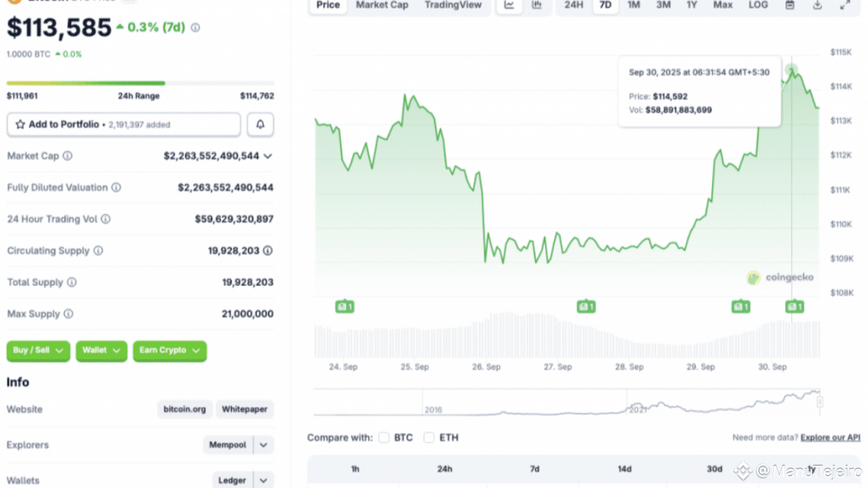The image size is (868, 488).
Task: Toggle LOG scale on chart
Action: (x=758, y=5)
